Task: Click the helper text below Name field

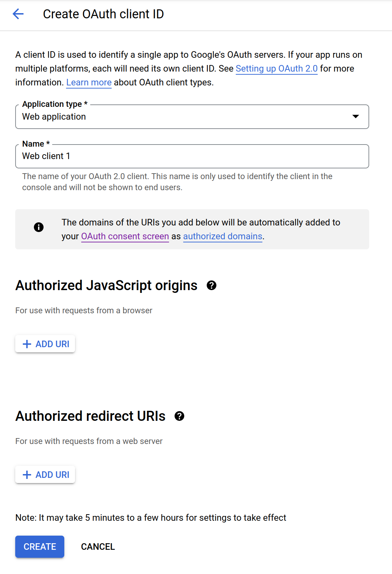Action: [177, 182]
